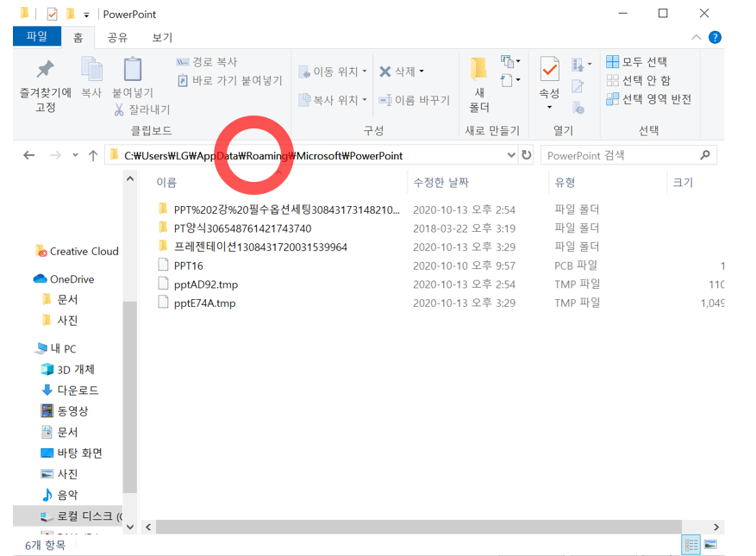Switch to large icons view in status bar
Image resolution: width=756 pixels, height=556 pixels.
[x=710, y=545]
